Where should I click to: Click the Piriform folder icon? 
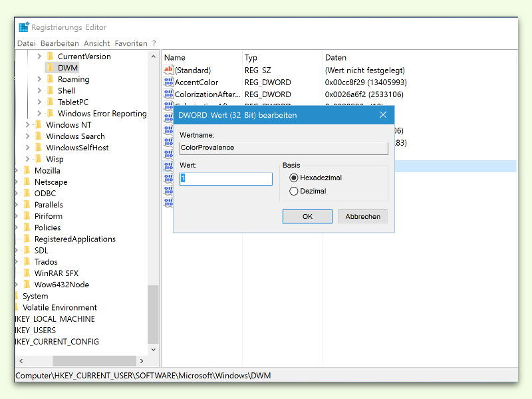(x=27, y=215)
